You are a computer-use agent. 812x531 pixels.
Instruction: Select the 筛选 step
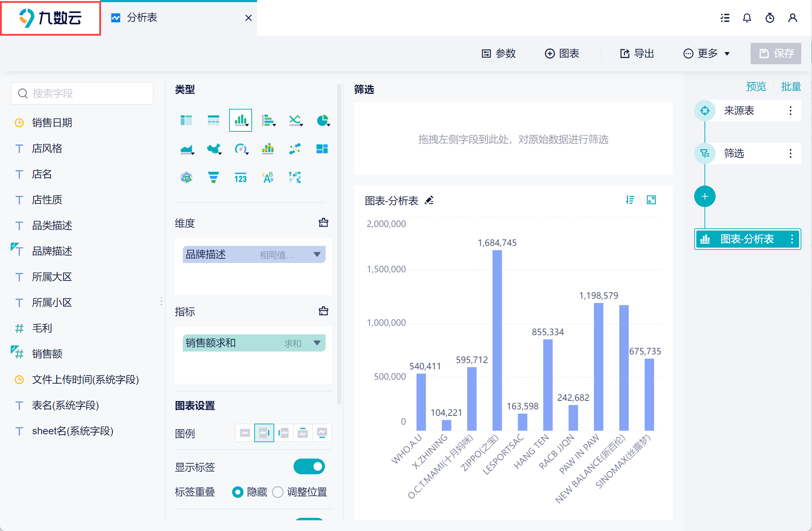tap(748, 153)
